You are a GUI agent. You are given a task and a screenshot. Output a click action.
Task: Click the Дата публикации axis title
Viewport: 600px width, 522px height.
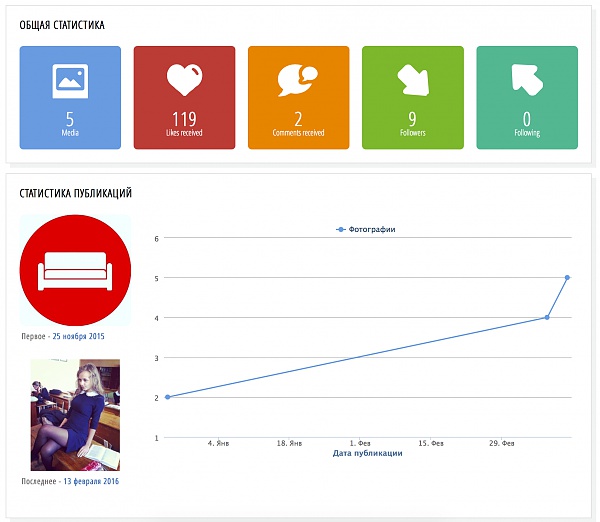(x=367, y=453)
